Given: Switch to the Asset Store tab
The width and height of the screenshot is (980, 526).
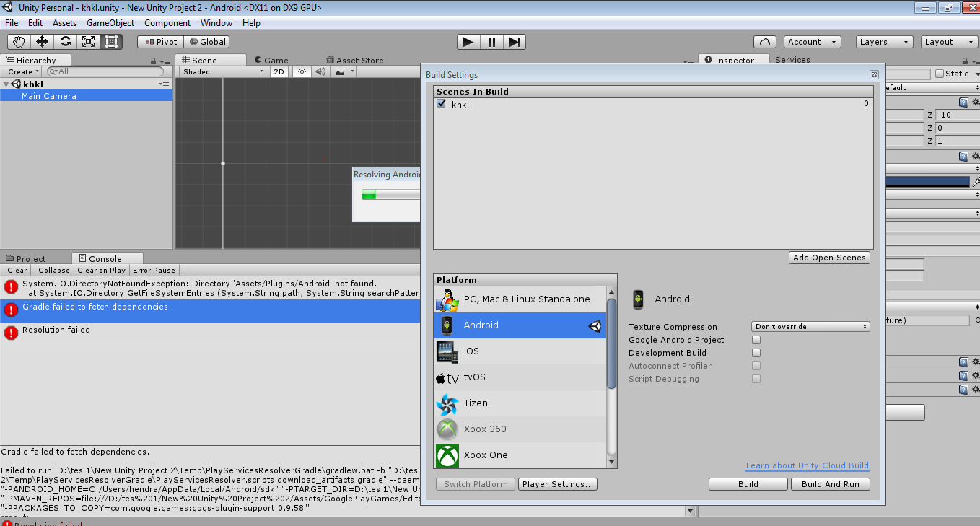Looking at the screenshot, I should pos(354,61).
